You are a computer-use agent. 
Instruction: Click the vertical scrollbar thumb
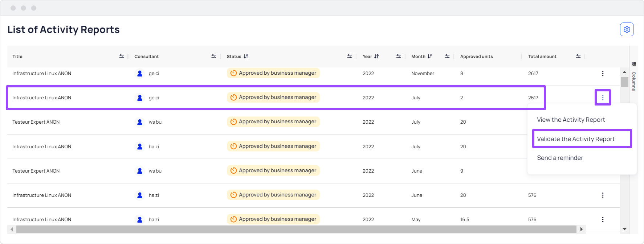[624, 82]
